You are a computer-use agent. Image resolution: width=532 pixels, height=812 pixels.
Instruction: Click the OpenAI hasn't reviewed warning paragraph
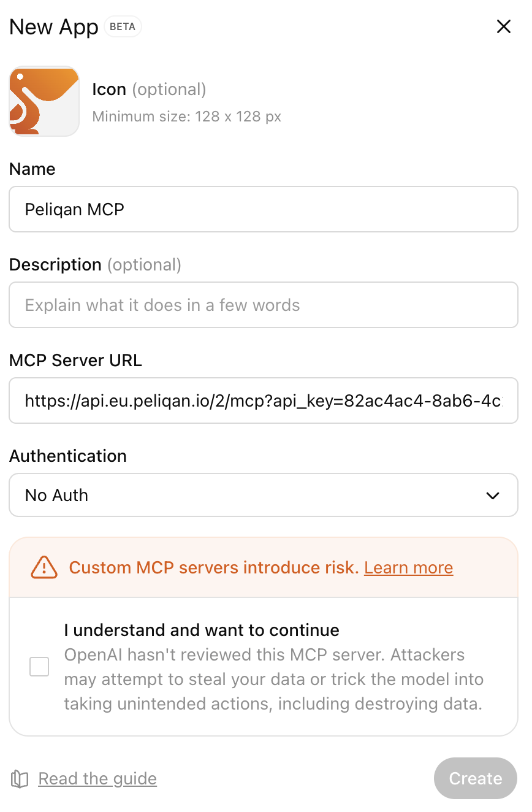point(274,679)
